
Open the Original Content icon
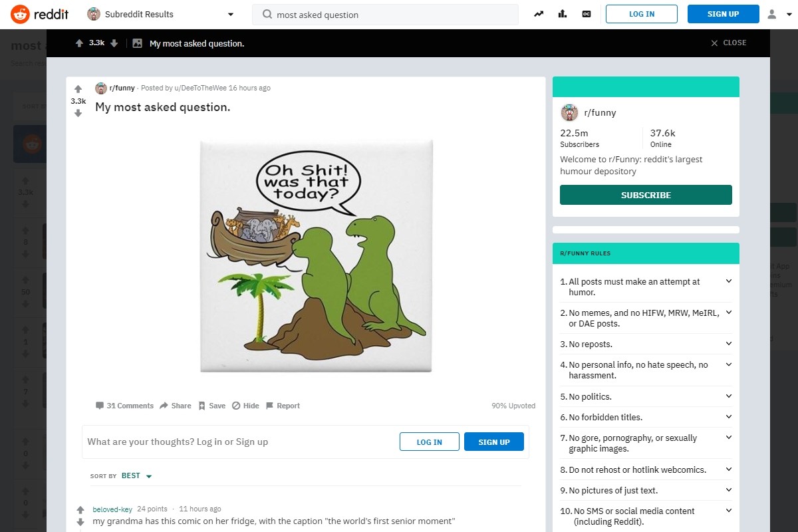click(x=587, y=14)
